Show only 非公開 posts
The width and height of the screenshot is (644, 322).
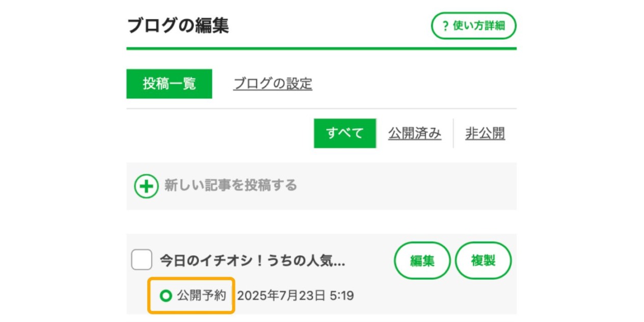coord(485,133)
